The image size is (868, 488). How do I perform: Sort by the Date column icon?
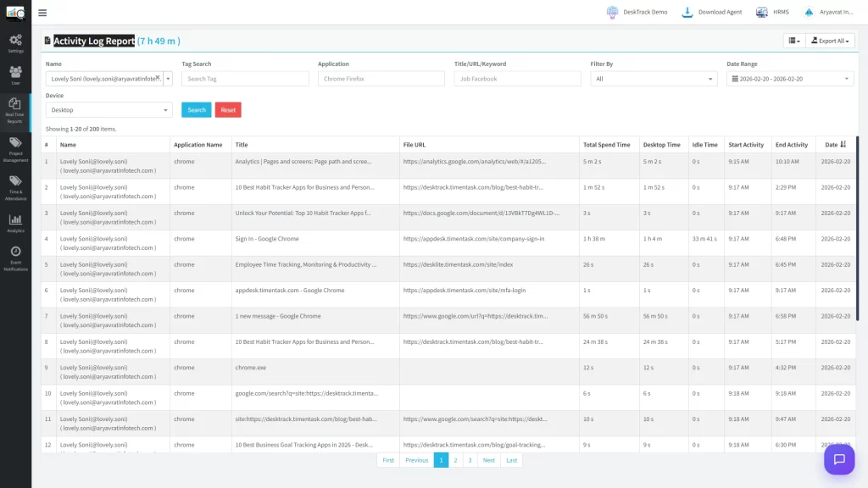[x=843, y=144]
